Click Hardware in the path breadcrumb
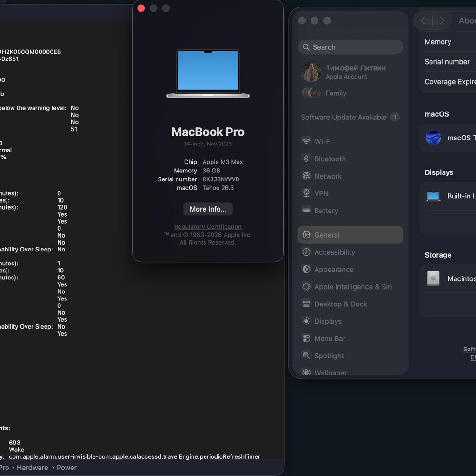Screen dimensions: 476x476 pos(32,468)
